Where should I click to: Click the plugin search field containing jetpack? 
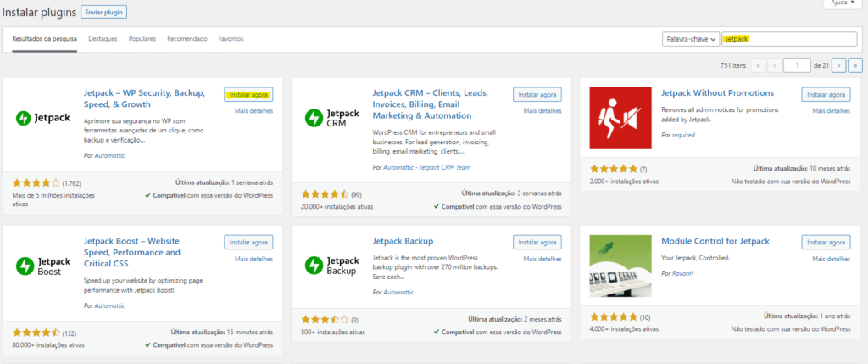click(789, 39)
